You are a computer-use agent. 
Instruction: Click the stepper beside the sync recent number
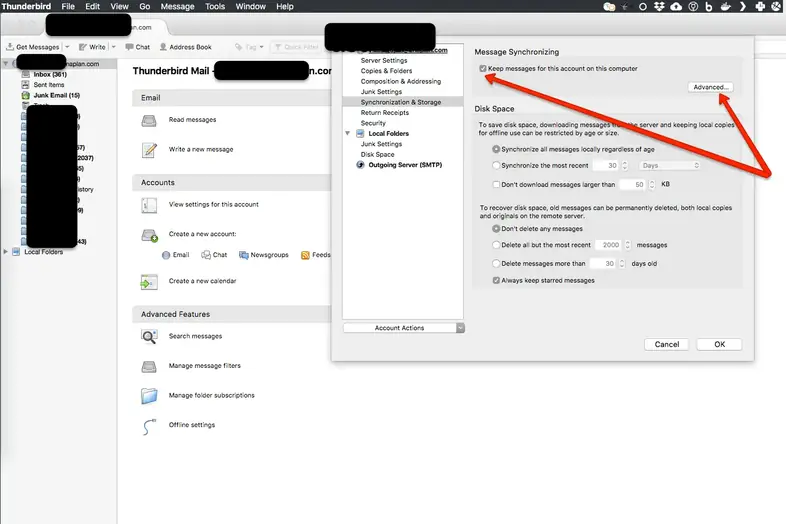[x=625, y=165]
